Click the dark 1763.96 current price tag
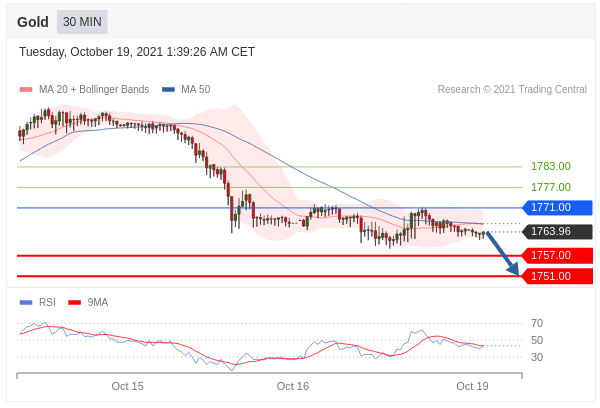This screenshot has width=600, height=408. (556, 232)
